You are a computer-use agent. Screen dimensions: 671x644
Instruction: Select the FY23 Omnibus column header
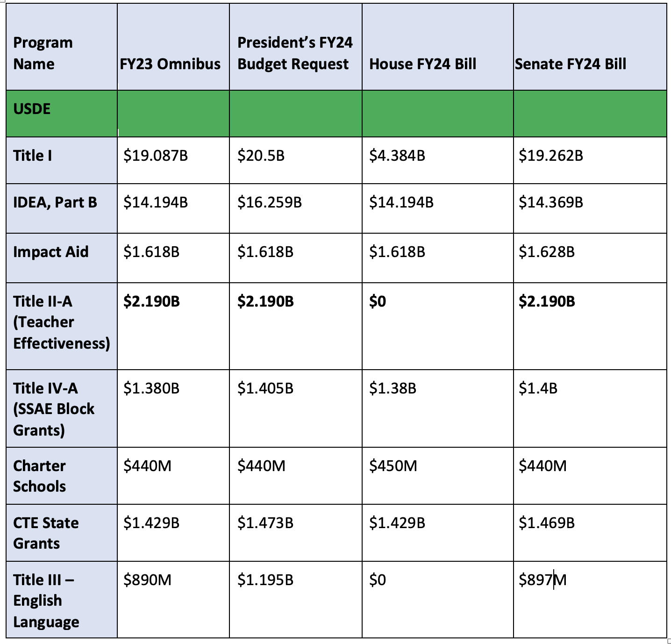point(173,47)
